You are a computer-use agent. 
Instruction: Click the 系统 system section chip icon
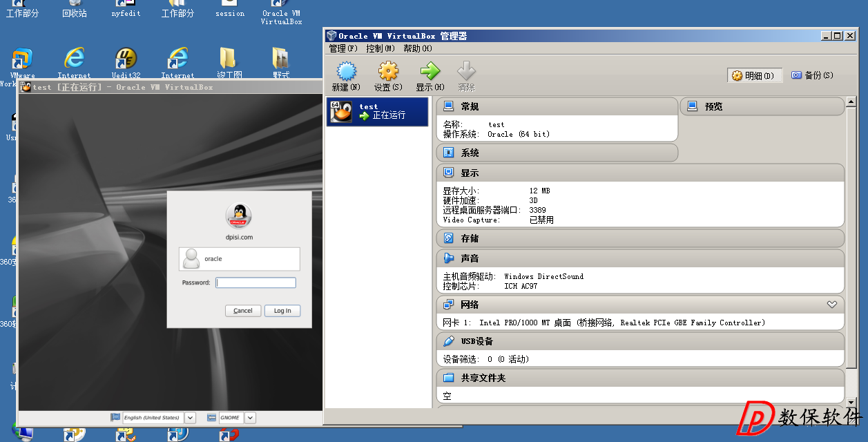pyautogui.click(x=449, y=153)
